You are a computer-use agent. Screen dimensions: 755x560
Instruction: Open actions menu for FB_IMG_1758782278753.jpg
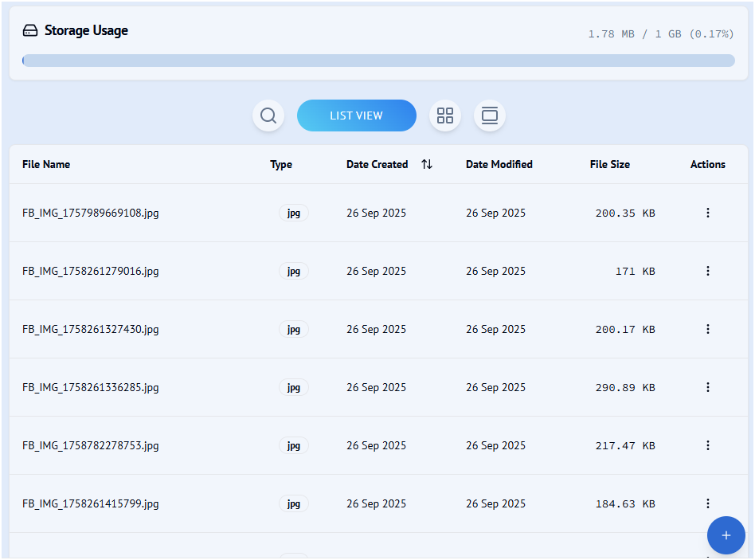tap(707, 445)
